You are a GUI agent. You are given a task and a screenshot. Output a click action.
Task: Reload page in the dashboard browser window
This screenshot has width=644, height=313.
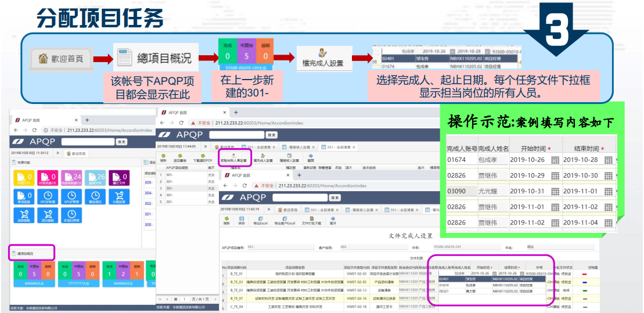pos(34,130)
